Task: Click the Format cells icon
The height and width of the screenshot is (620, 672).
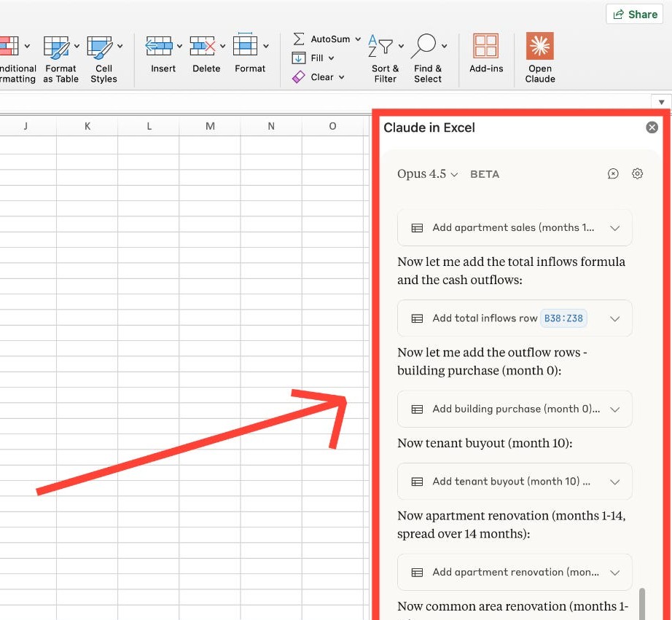Action: (x=245, y=44)
